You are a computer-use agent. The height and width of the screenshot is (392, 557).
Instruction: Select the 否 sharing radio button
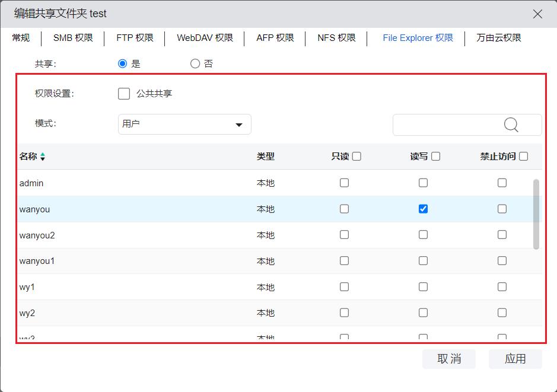pos(195,63)
